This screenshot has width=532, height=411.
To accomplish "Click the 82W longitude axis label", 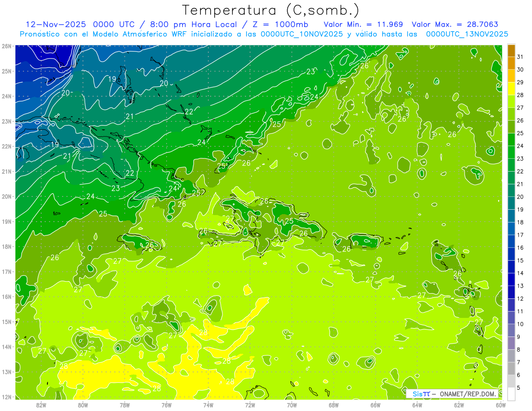I will (41, 405).
